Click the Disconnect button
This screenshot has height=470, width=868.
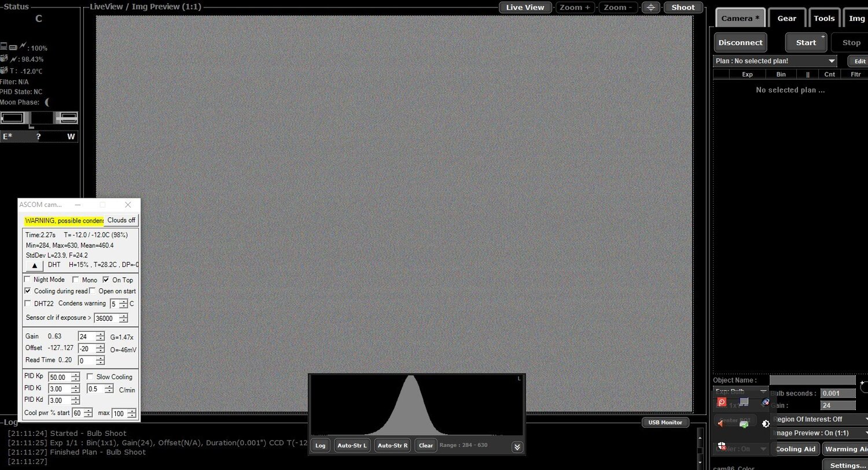(x=740, y=42)
